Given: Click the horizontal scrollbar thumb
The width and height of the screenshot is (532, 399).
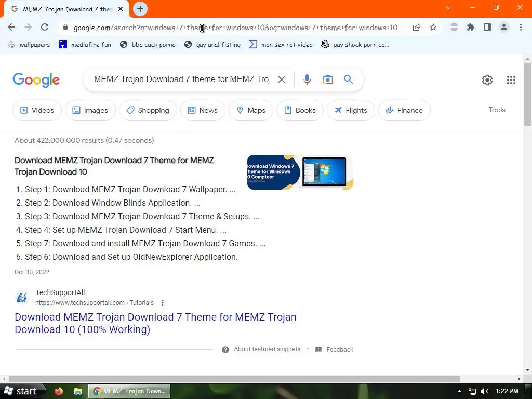Looking at the screenshot, I should tap(234, 379).
